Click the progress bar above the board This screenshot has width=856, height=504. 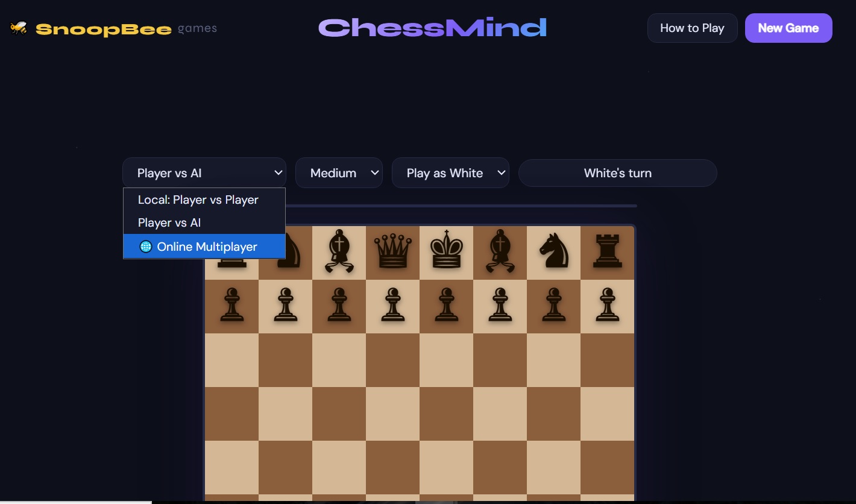[x=461, y=206]
